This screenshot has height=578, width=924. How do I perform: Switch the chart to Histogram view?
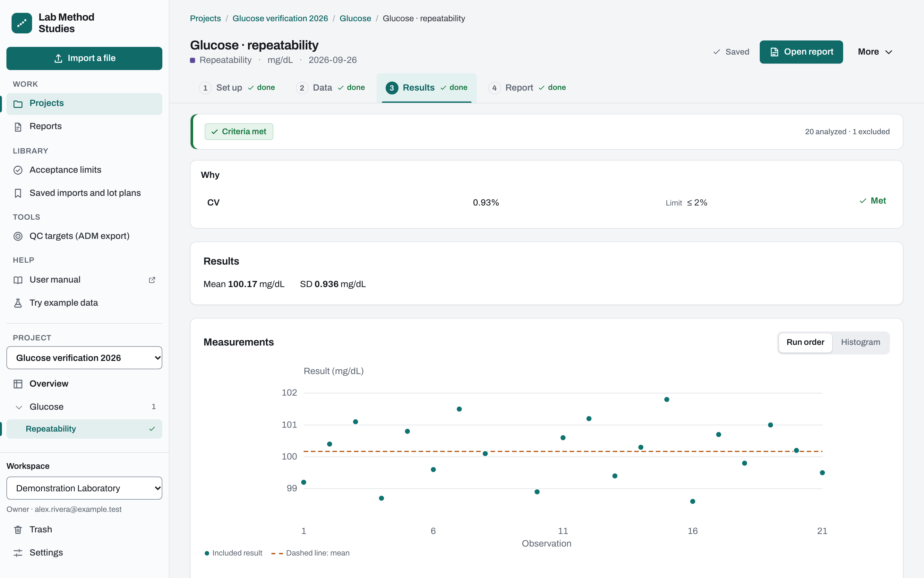tap(860, 342)
